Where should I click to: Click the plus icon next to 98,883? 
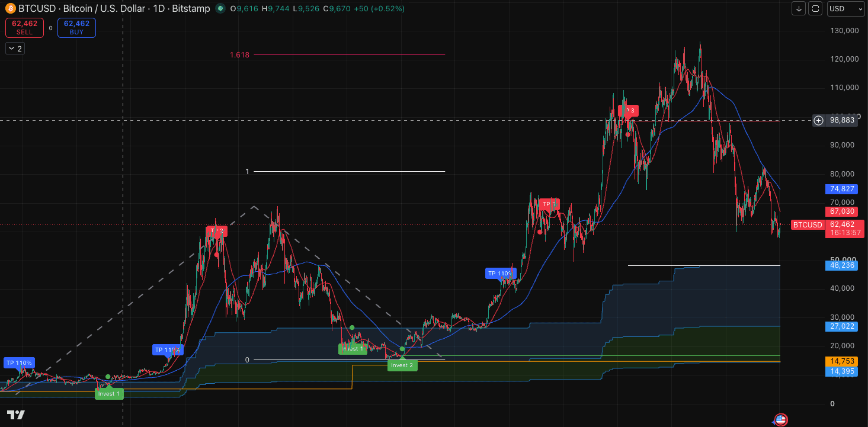(818, 120)
